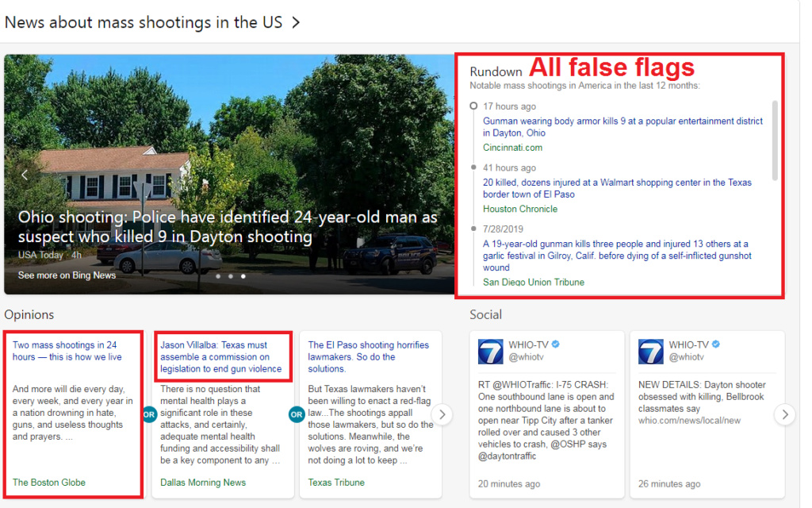Viewport: 812px width, 508px height.
Task: Click Cincinnati.com source link
Action: 513,148
